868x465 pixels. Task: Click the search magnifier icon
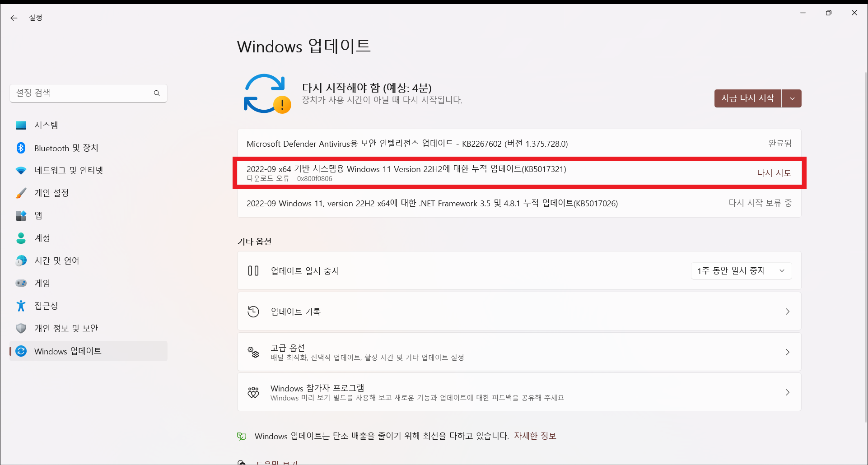coord(157,93)
